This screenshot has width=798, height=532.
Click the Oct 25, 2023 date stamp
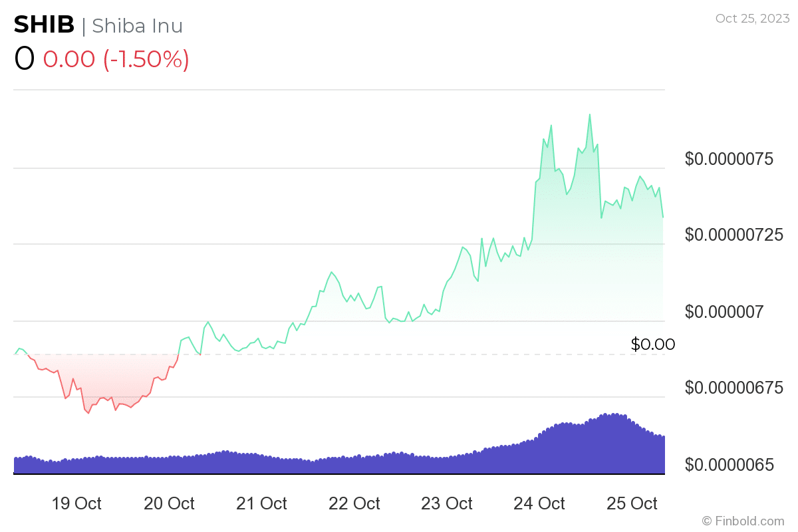pos(751,19)
